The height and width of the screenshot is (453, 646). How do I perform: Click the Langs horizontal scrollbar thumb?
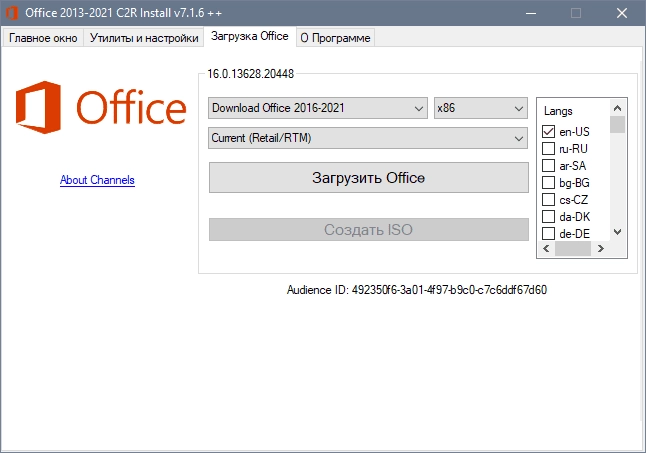click(x=573, y=248)
